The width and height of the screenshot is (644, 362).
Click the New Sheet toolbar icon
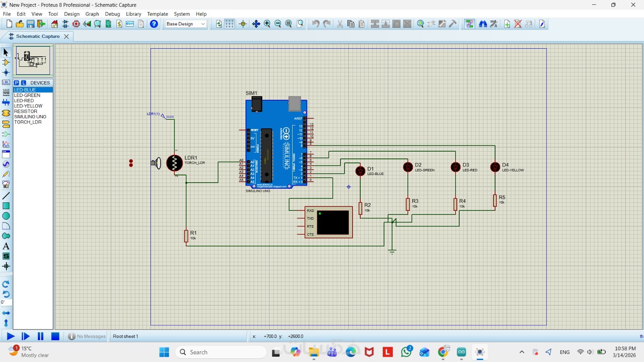pos(507,24)
